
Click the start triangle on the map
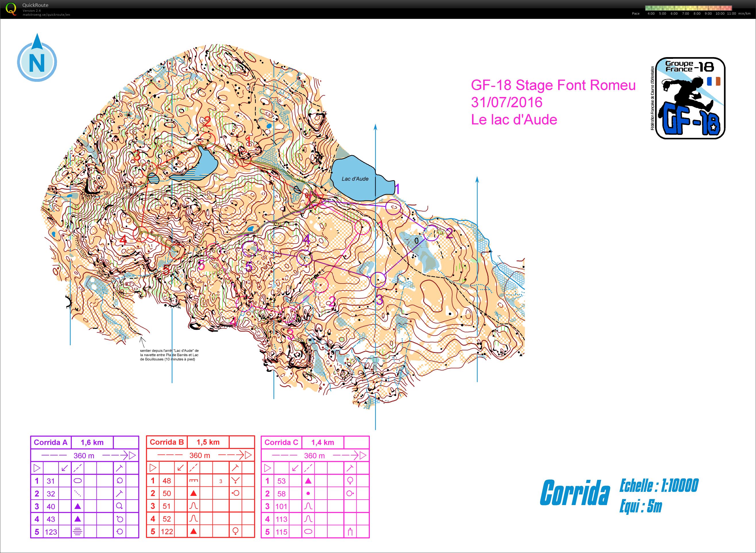click(316, 200)
